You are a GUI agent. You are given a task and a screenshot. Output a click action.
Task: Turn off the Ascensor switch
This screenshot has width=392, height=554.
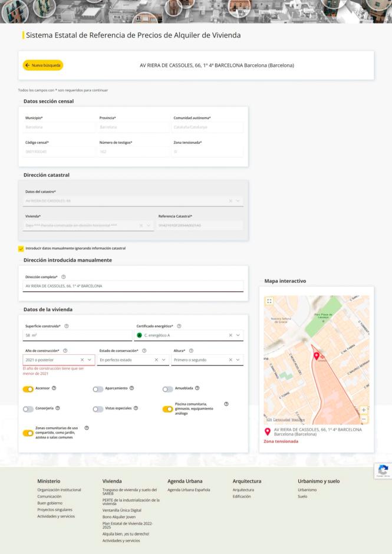[x=28, y=389]
